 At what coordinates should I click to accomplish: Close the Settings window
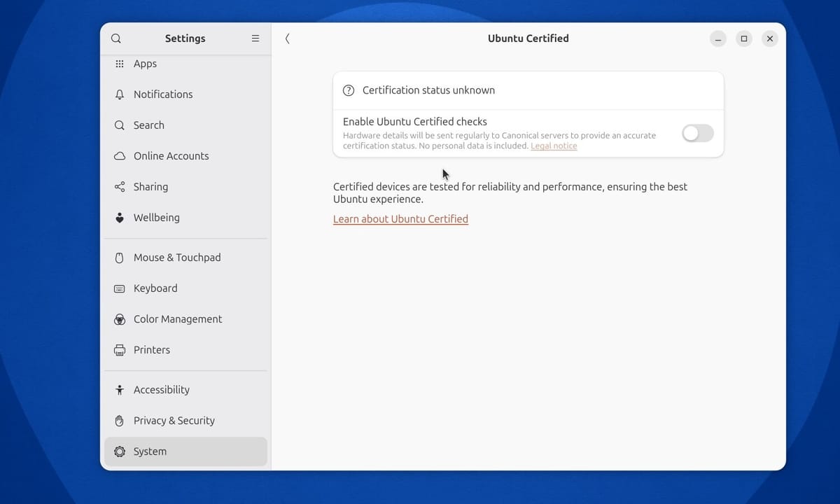coord(770,38)
